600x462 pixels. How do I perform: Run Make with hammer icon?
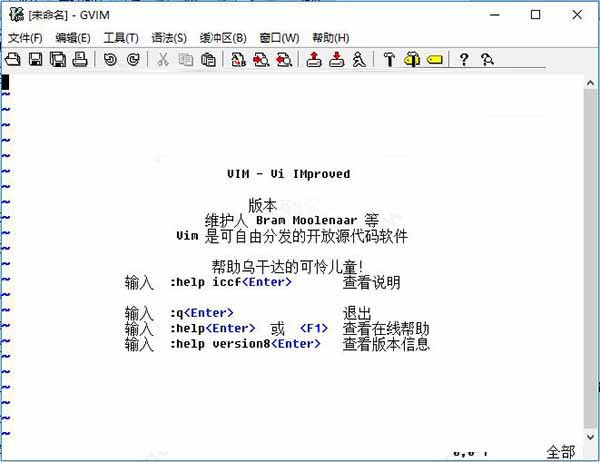389,60
